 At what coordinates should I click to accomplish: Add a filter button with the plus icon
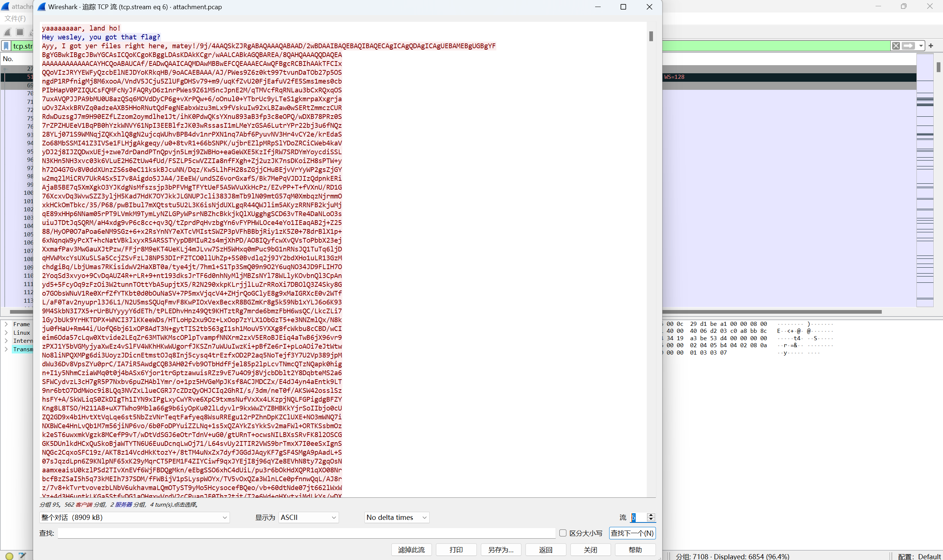(x=931, y=46)
